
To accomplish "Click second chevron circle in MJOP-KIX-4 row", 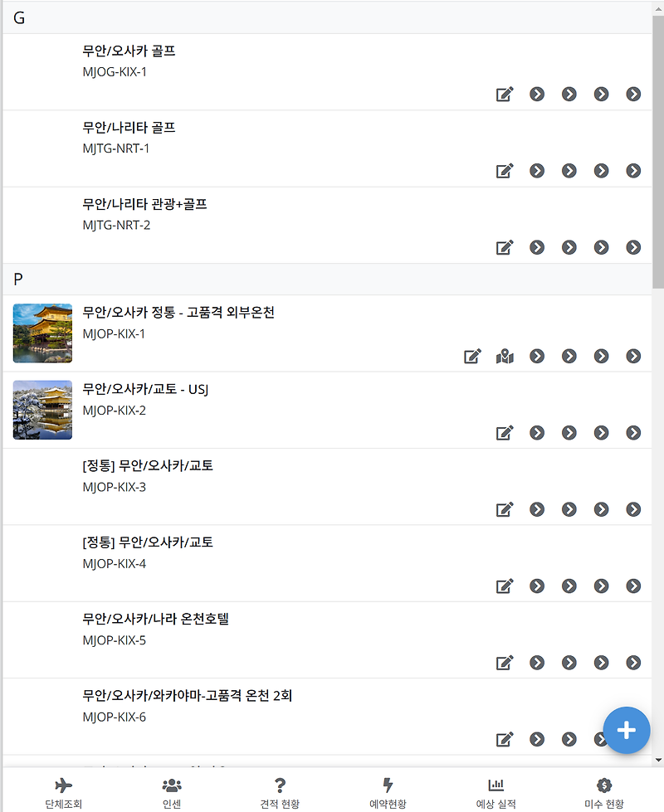I will 569,586.
